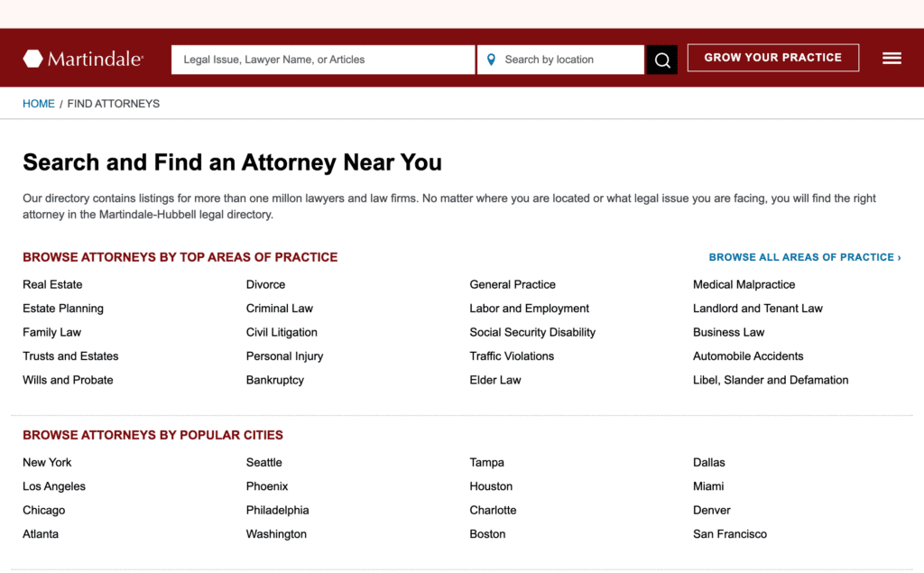Screen dimensions: 924x573
Task: Select Chicago city link
Action: (x=43, y=511)
